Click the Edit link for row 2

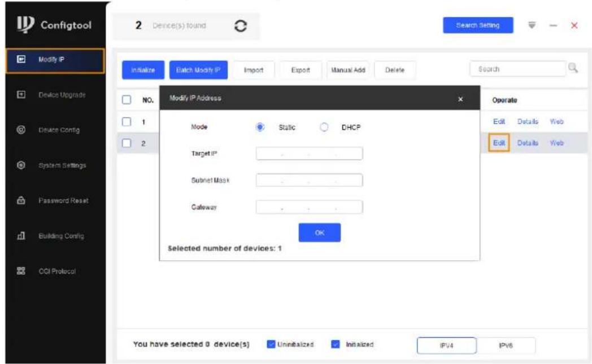click(x=499, y=143)
